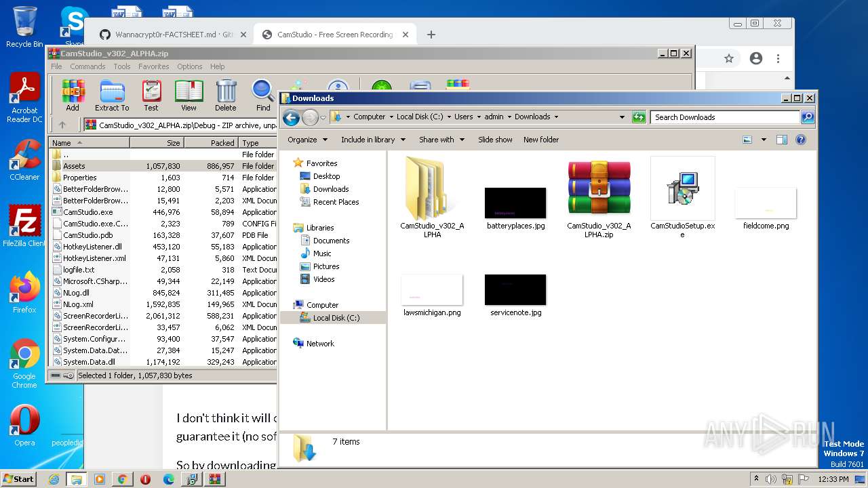Click the Find magnifier icon in WinRAR
Viewport: 868px width, 488px height.
pyautogui.click(x=263, y=96)
